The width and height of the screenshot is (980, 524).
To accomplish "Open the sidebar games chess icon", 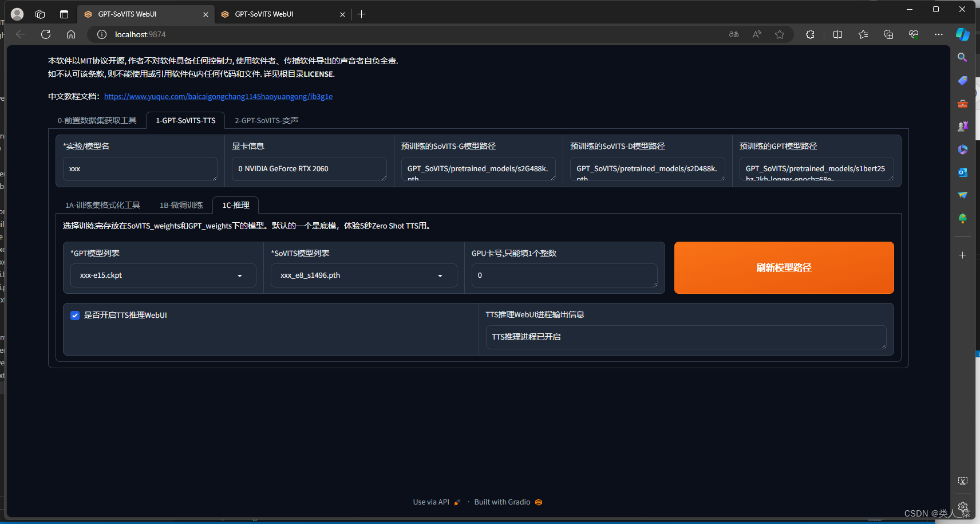I will 963,127.
